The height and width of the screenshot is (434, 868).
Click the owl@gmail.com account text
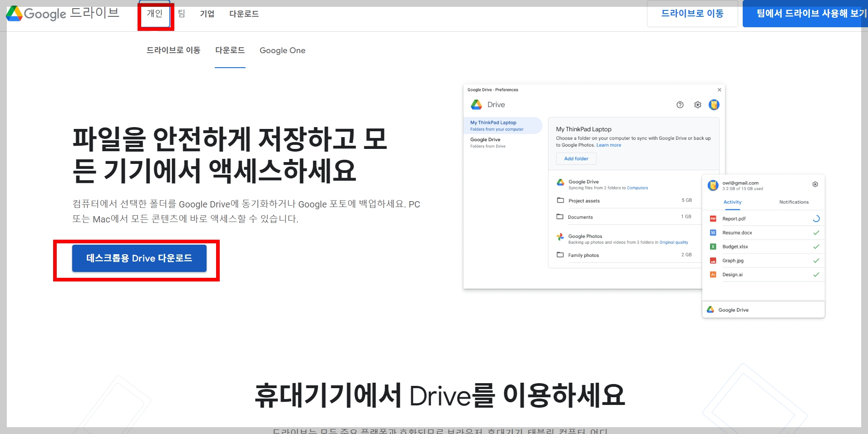(x=740, y=183)
